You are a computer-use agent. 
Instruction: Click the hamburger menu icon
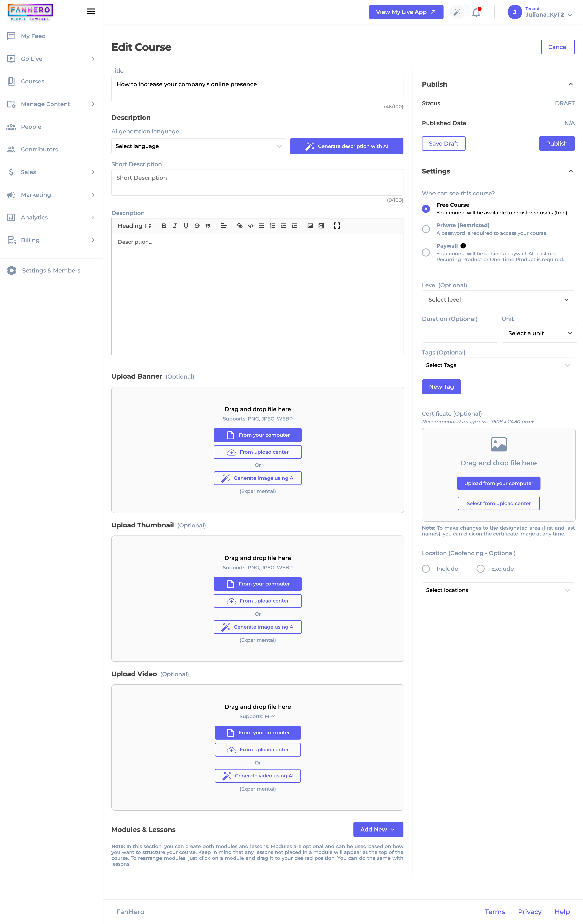[x=91, y=12]
